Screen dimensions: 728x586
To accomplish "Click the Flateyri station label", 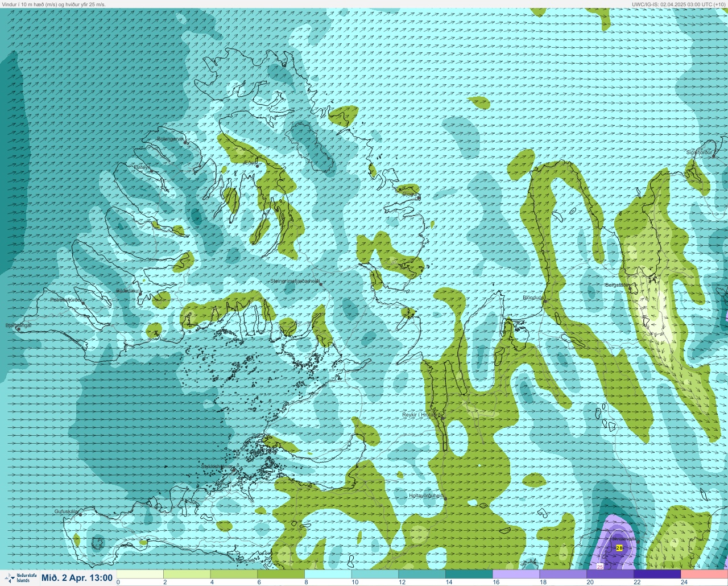I will (141, 167).
